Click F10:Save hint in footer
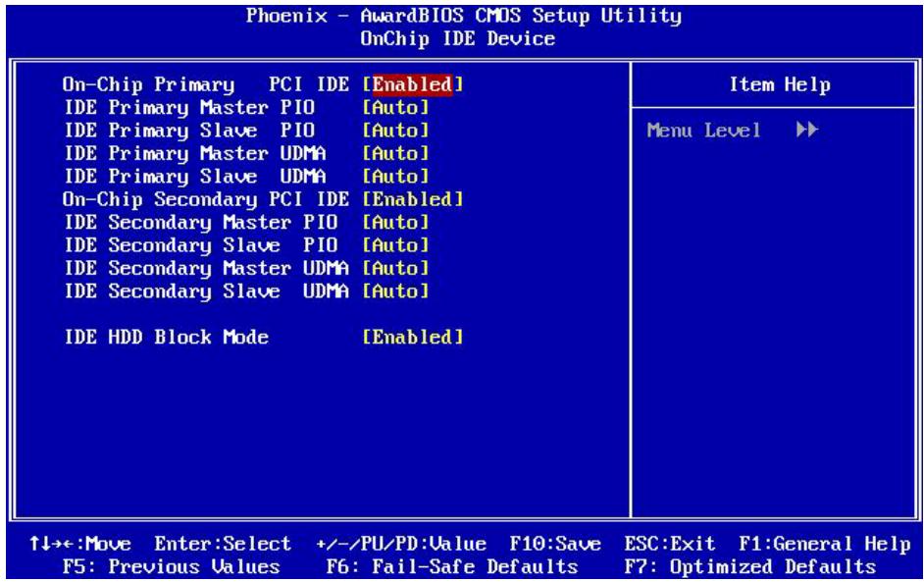Viewport: 924px width, 582px height. click(x=555, y=543)
